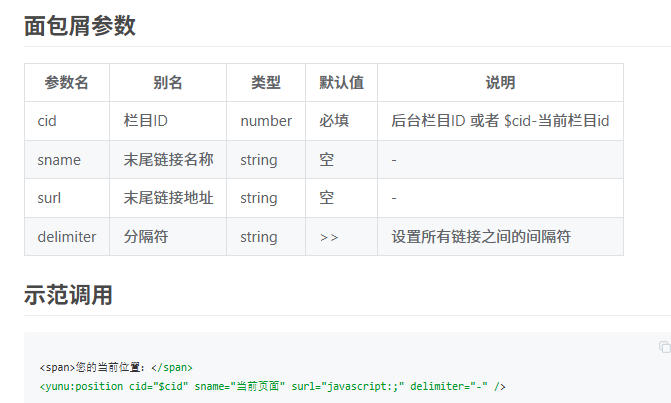This screenshot has height=403, width=671.
Task: Click the 面包屑参数 heading
Action: point(79,27)
